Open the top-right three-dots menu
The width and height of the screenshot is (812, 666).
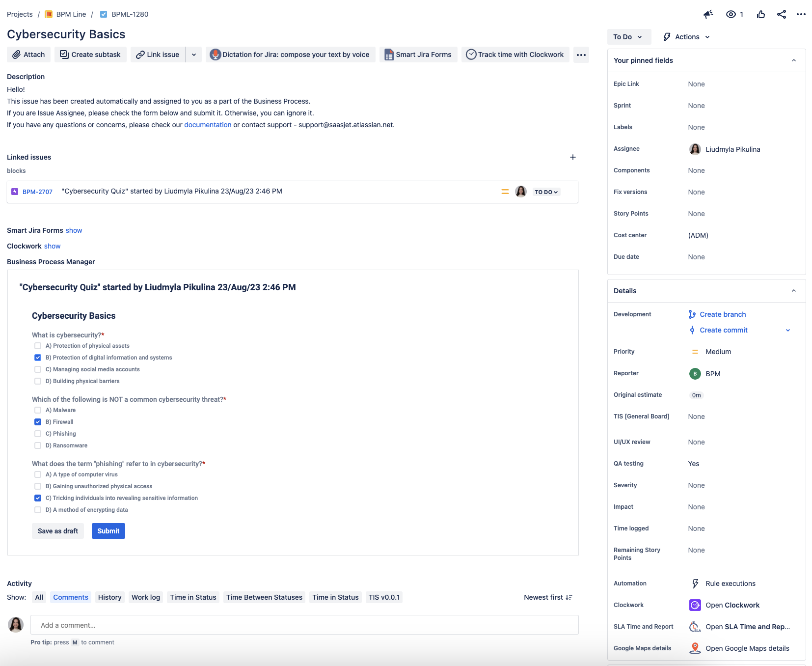[801, 14]
